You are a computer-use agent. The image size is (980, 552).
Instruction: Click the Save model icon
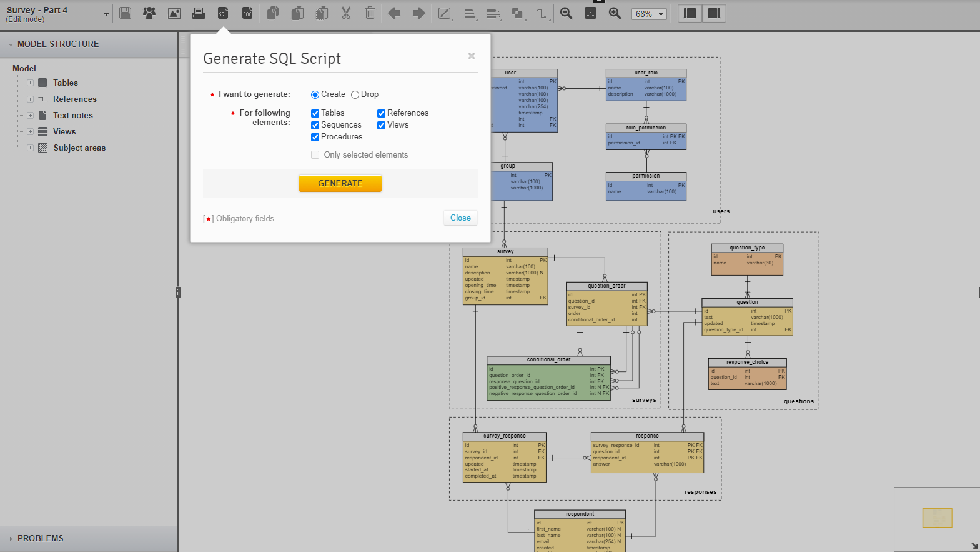pos(125,13)
